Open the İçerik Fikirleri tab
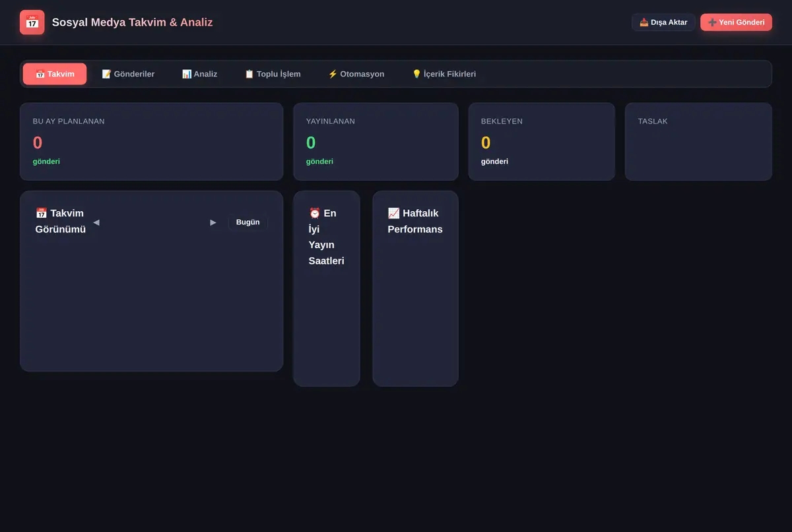The width and height of the screenshot is (792, 532). [x=444, y=74]
